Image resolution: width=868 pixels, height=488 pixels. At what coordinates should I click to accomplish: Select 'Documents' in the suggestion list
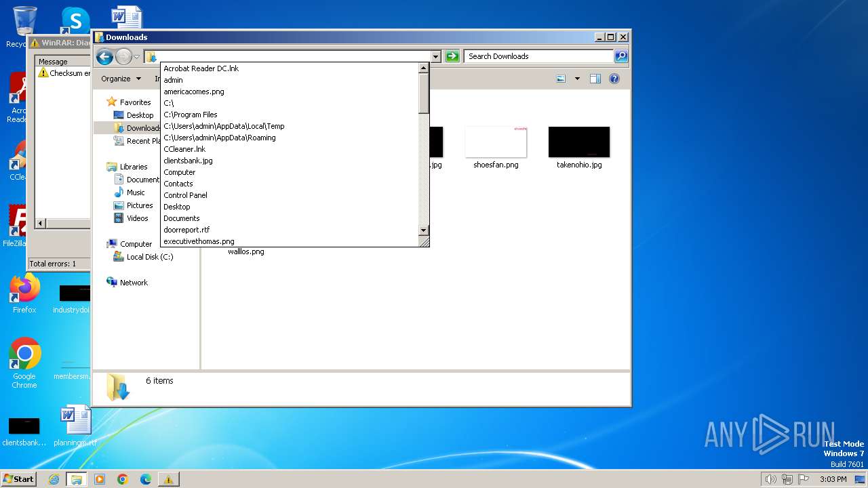(x=290, y=218)
